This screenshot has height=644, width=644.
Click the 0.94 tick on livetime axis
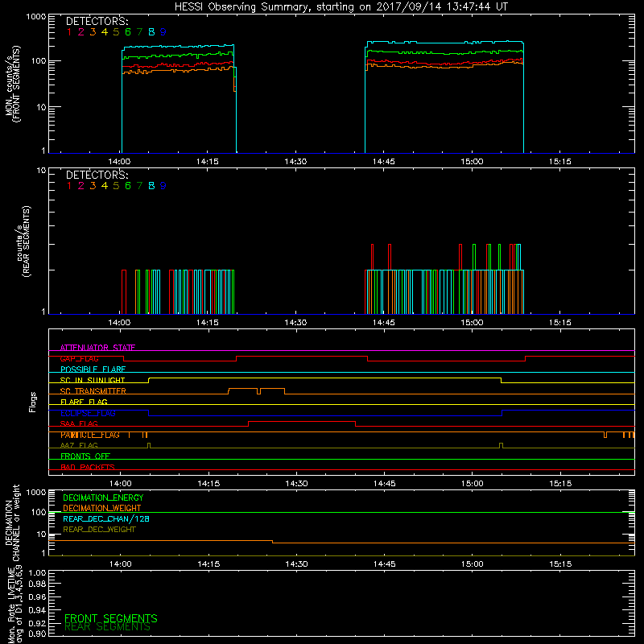(x=37, y=609)
